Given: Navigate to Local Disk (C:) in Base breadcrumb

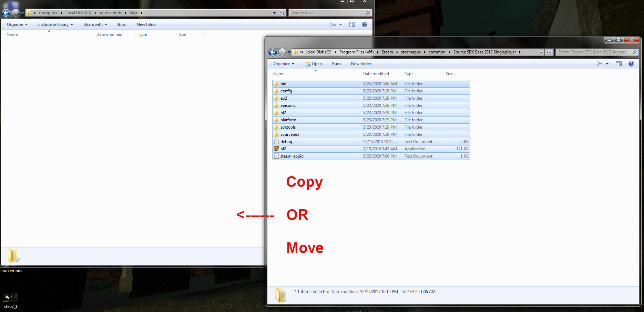Looking at the screenshot, I should point(78,13).
